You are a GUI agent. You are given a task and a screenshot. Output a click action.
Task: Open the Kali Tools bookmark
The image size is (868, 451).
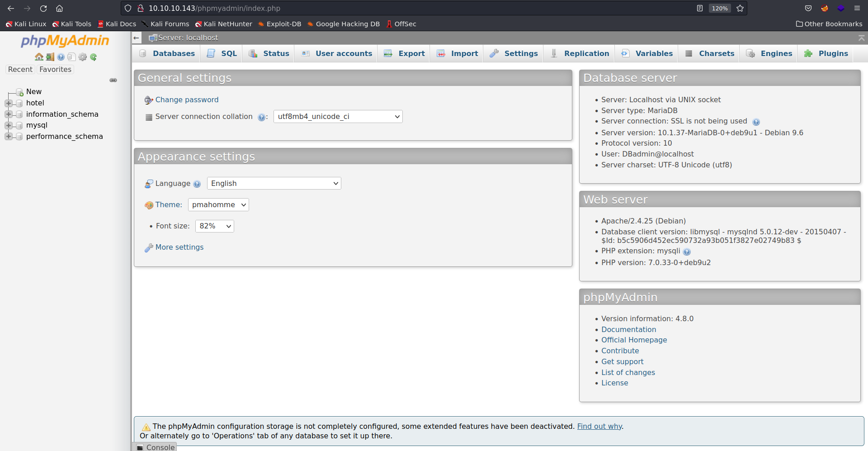pos(71,24)
